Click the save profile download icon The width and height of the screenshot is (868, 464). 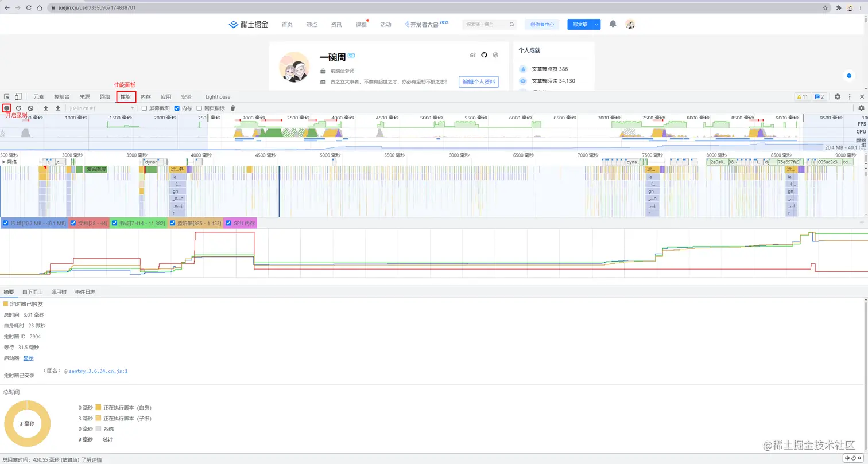pos(58,108)
